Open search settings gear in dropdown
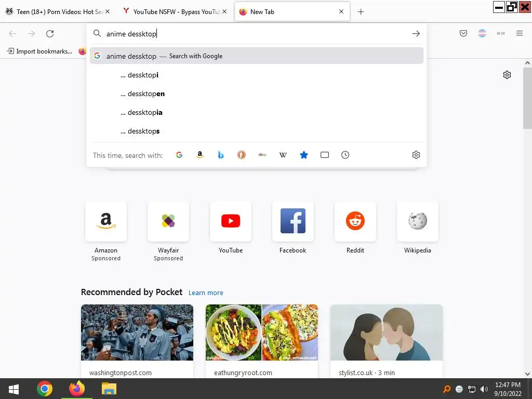The image size is (532, 399). pos(416,155)
